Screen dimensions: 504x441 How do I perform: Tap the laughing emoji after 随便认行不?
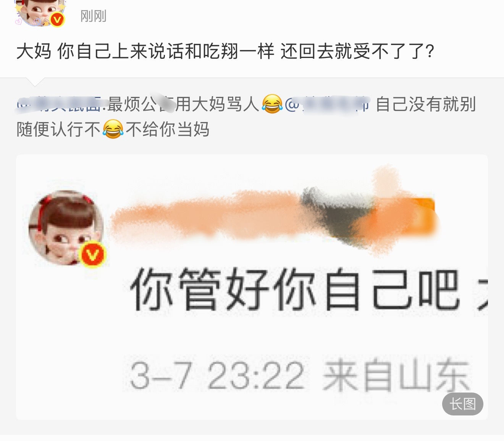(x=113, y=129)
